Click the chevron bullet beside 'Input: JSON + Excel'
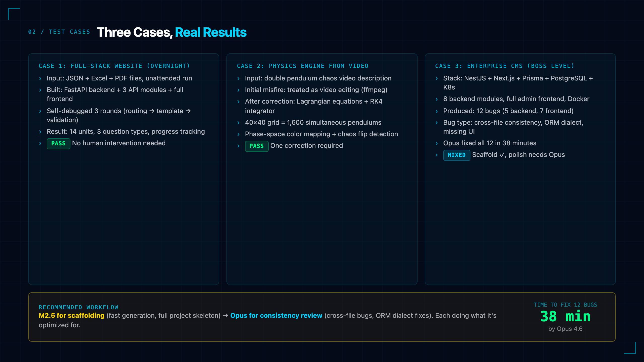The height and width of the screenshot is (362, 644). coord(40,78)
